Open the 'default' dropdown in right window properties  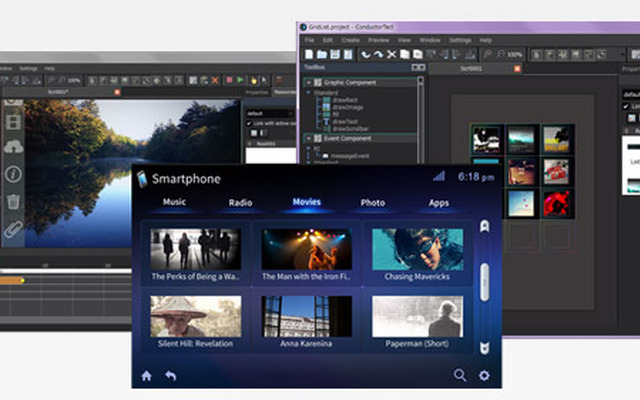pyautogui.click(x=631, y=94)
